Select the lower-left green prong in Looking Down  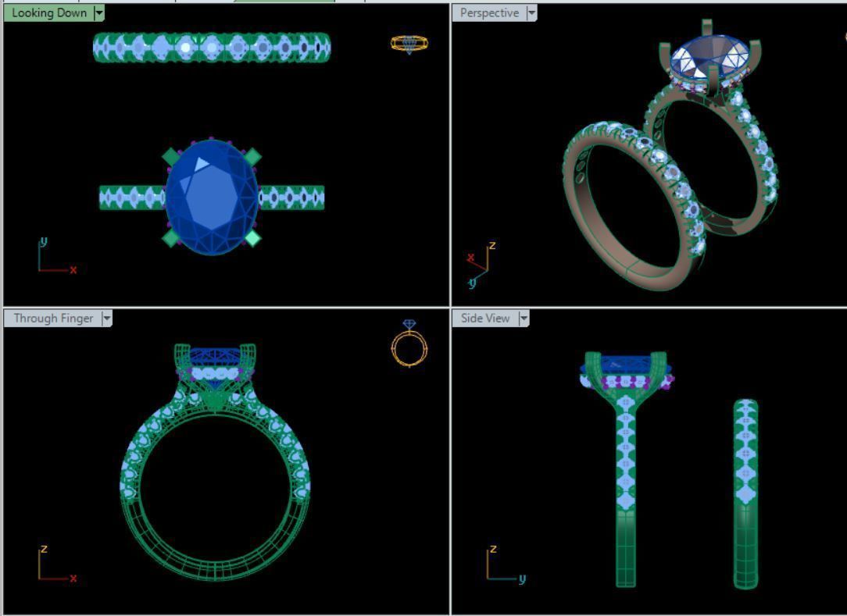coord(170,237)
